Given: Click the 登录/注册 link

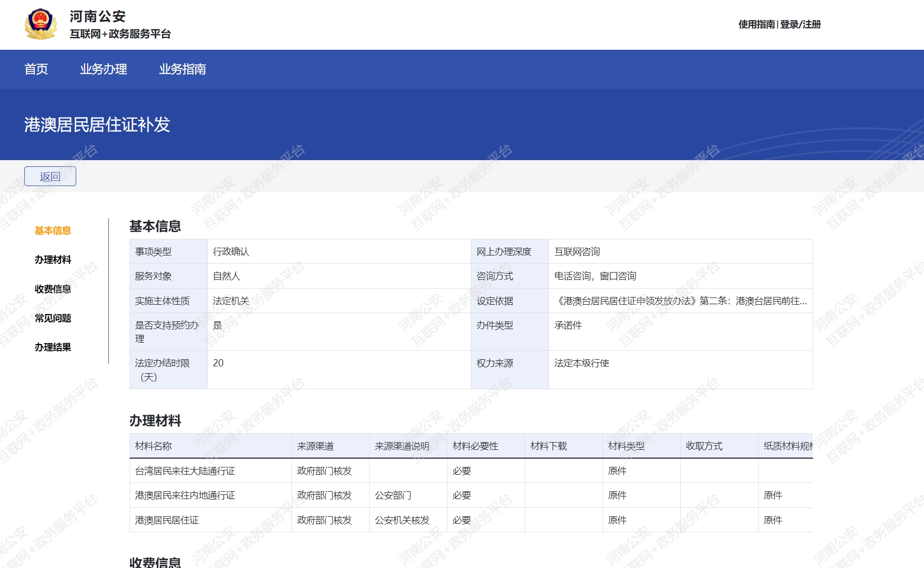Looking at the screenshot, I should [x=800, y=24].
